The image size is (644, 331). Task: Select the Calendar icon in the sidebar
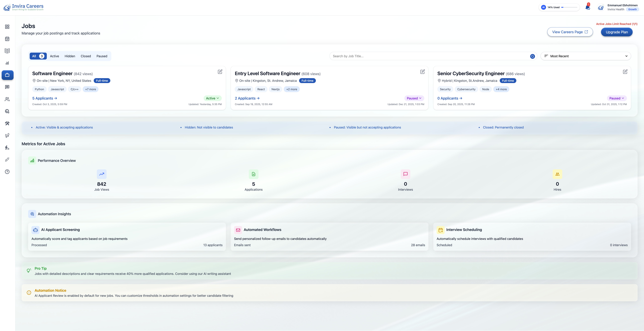click(x=7, y=39)
